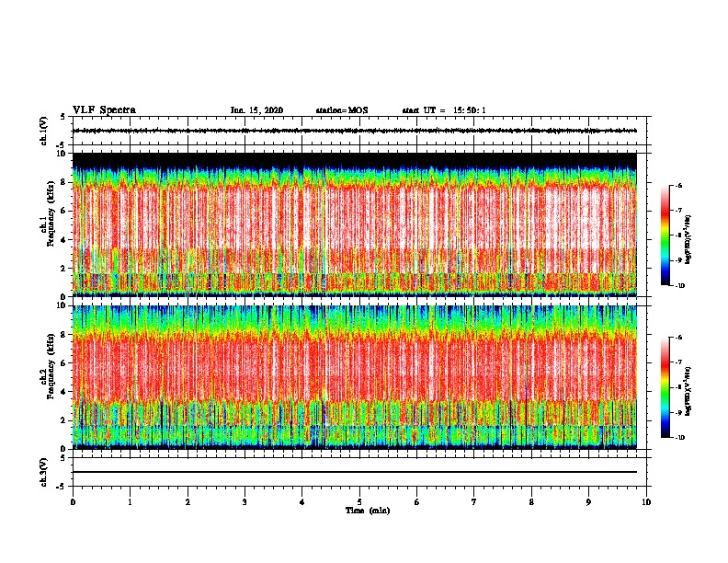Click the ch.1 colorbar log(PSD) label

pos(688,239)
